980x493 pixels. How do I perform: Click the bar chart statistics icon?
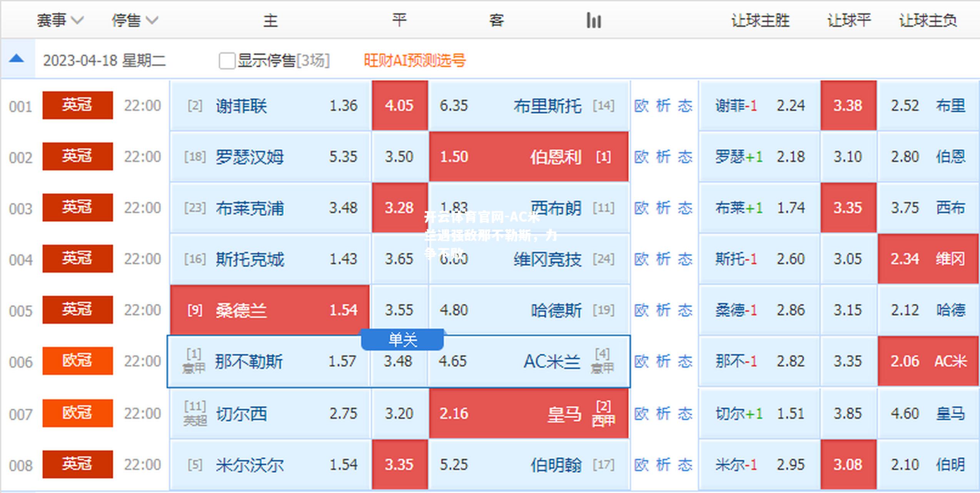pyautogui.click(x=593, y=20)
